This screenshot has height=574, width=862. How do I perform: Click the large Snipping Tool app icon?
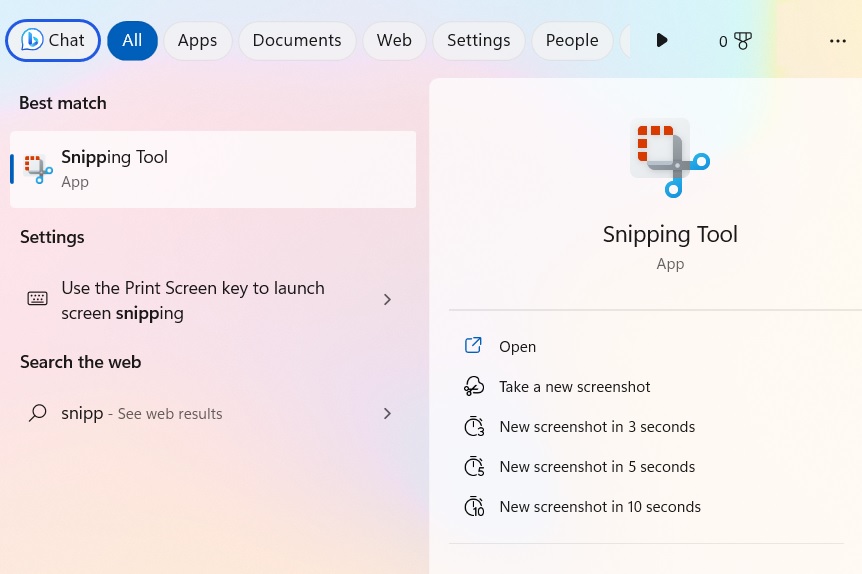click(x=670, y=157)
